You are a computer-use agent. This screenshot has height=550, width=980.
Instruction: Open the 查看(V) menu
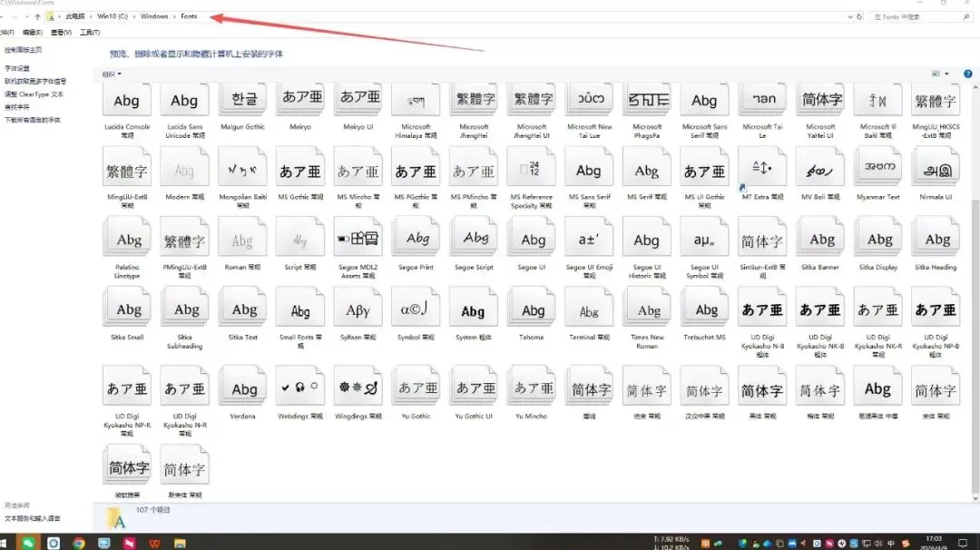click(62, 32)
